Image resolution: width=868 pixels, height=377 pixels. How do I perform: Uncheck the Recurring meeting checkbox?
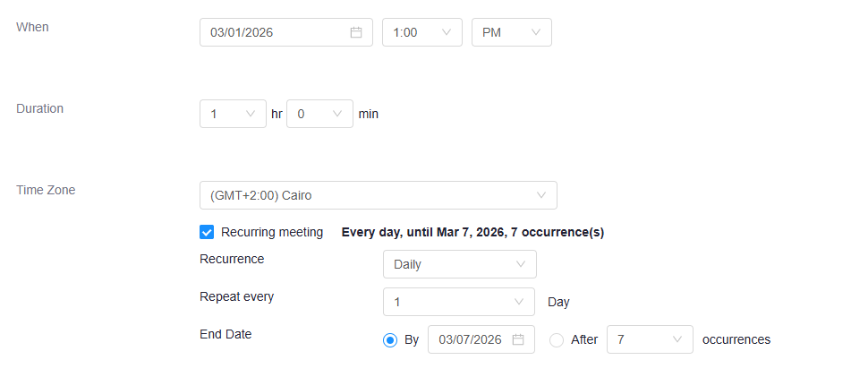pos(207,232)
